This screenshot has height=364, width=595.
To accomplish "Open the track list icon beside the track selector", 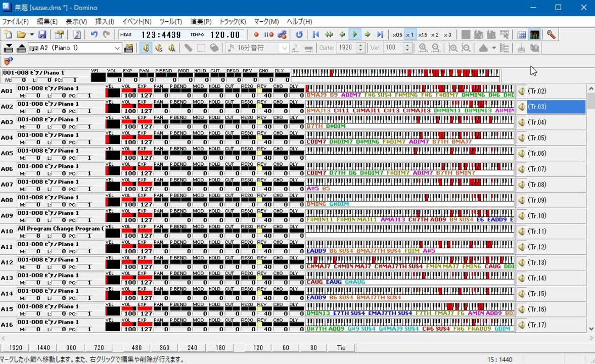I will point(128,48).
